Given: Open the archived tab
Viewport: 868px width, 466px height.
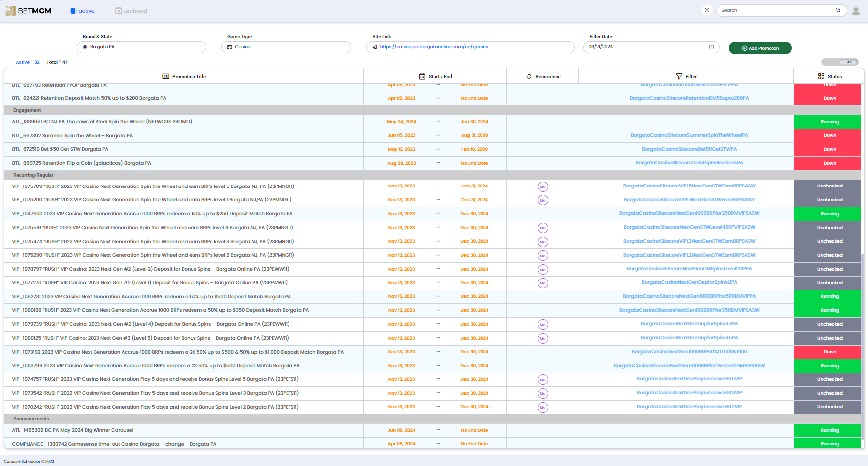Looking at the screenshot, I should [131, 11].
